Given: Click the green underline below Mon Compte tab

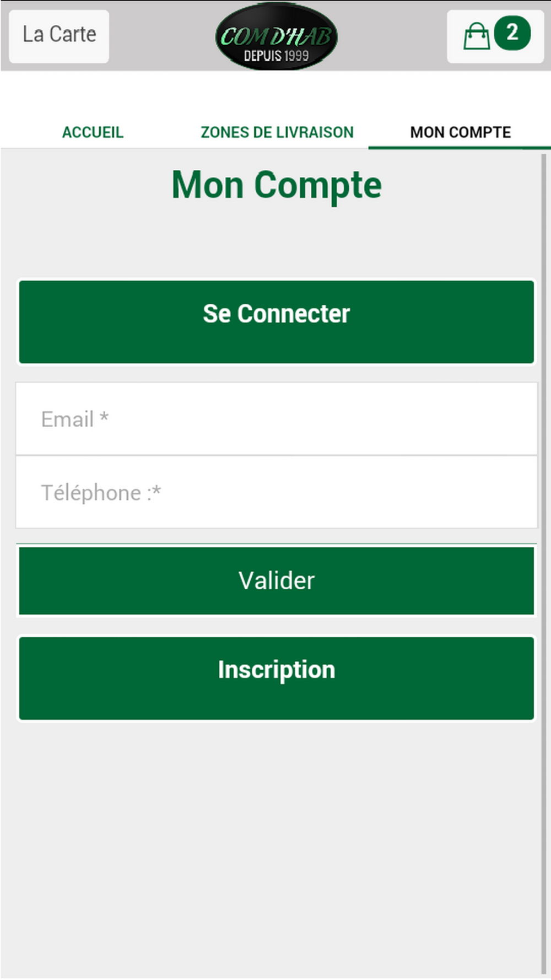Looking at the screenshot, I should tap(460, 148).
